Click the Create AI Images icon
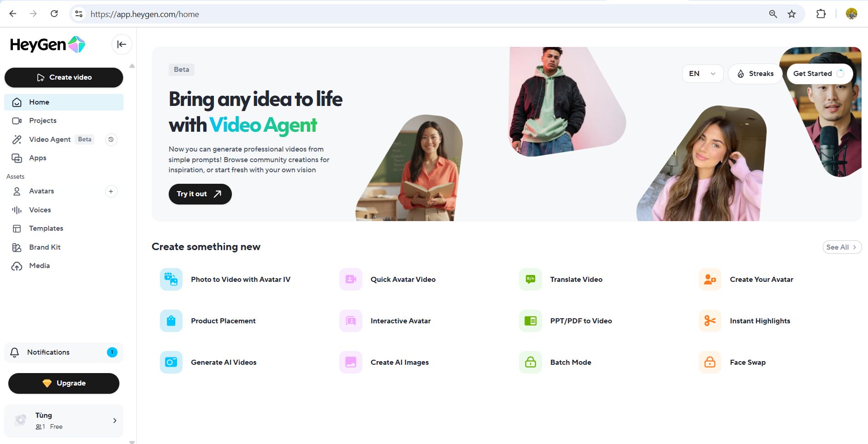 351,362
